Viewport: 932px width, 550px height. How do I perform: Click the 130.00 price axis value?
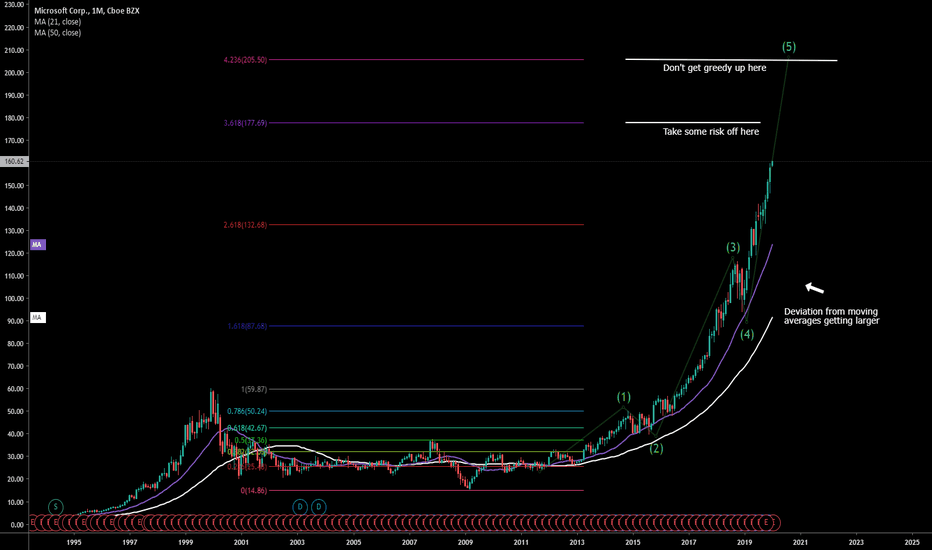point(14,231)
